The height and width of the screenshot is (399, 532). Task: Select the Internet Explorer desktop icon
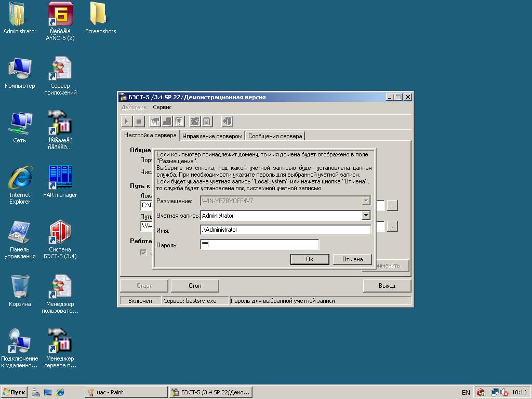(20, 185)
